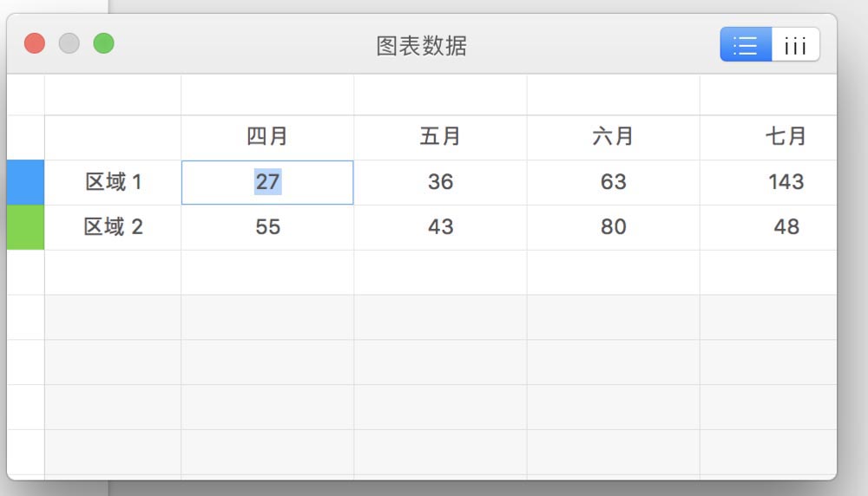Click the green color swatch for 区域 2
Image resolution: width=868 pixels, height=496 pixels.
[x=25, y=227]
